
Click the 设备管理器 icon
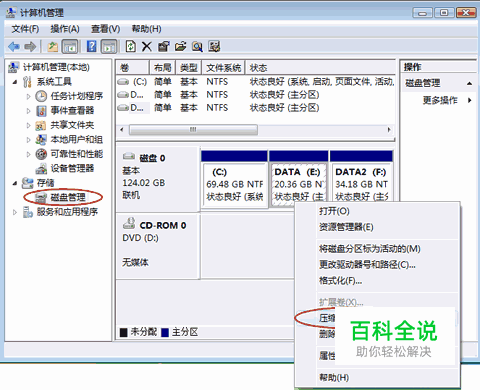point(41,169)
